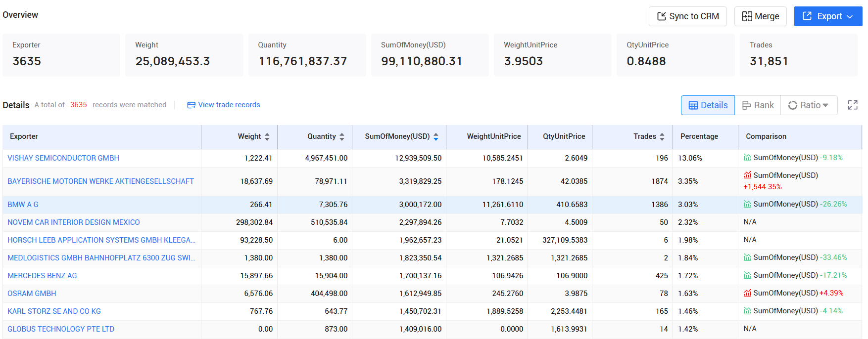The width and height of the screenshot is (868, 339).
Task: Switch to the Rank tab
Action: (x=758, y=105)
